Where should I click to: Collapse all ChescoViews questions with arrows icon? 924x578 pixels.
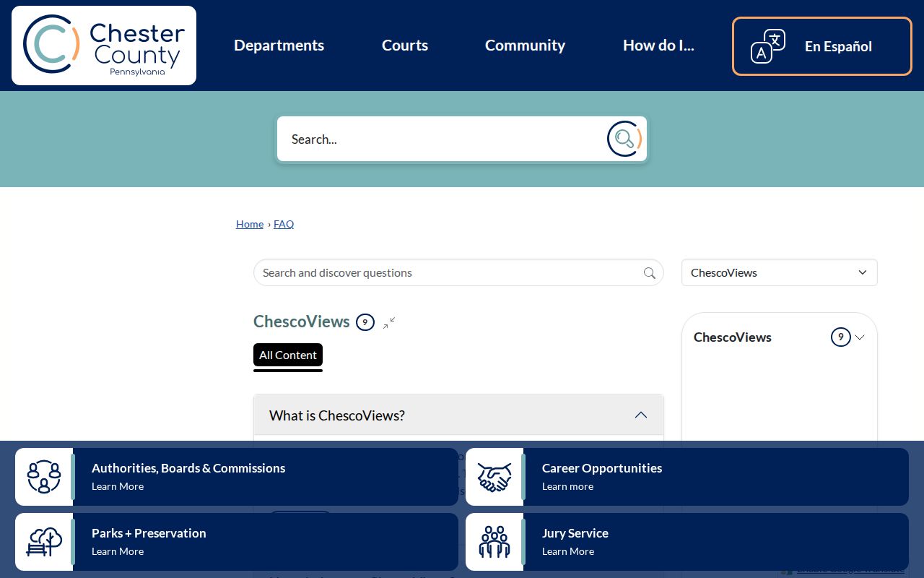point(389,323)
